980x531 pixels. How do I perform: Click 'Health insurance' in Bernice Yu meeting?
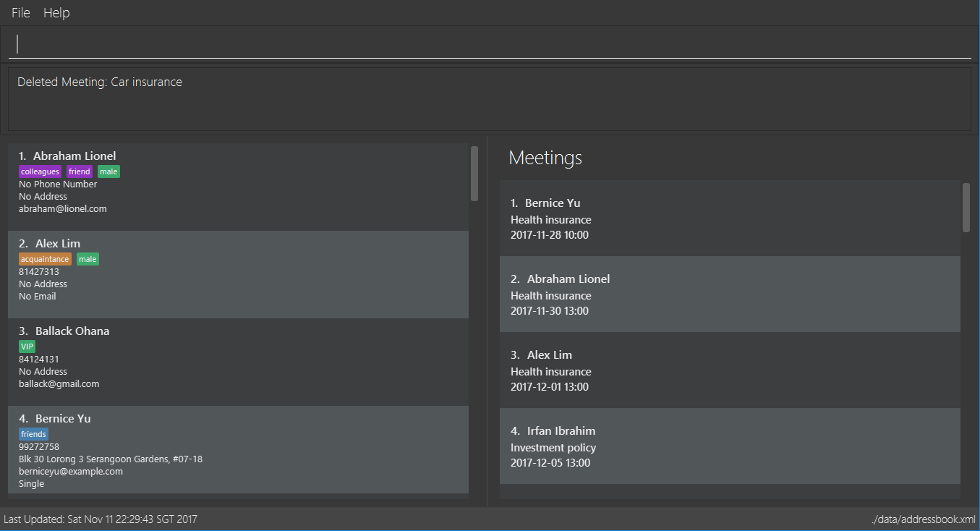pyautogui.click(x=551, y=220)
